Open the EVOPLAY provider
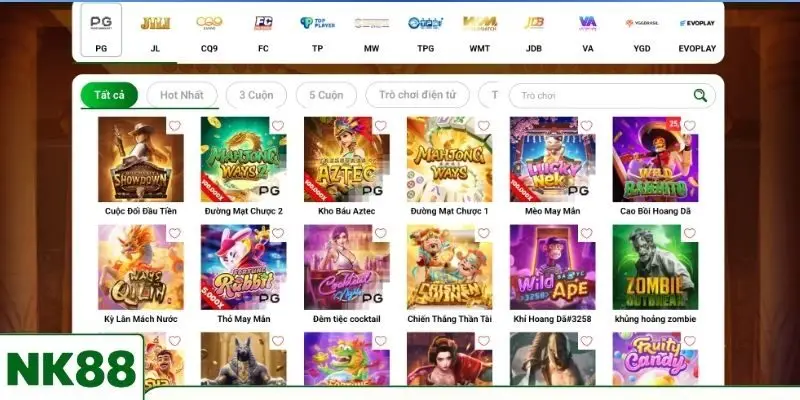Screen dimensions: 800x400 point(697,30)
